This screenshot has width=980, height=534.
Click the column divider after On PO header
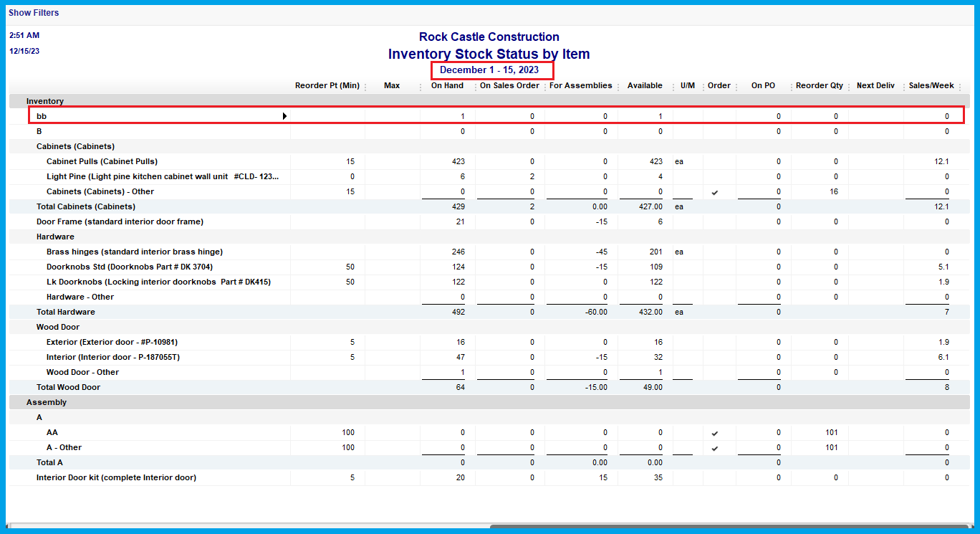coord(790,87)
